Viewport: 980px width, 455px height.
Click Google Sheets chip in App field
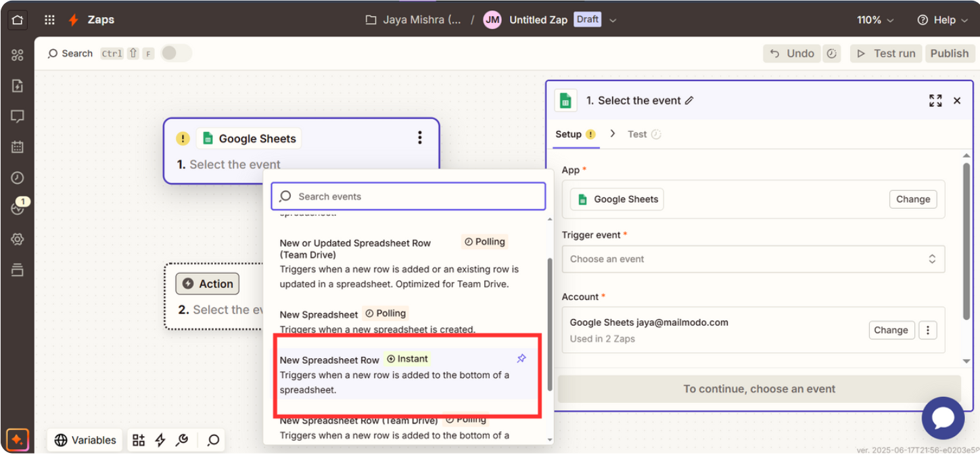617,199
